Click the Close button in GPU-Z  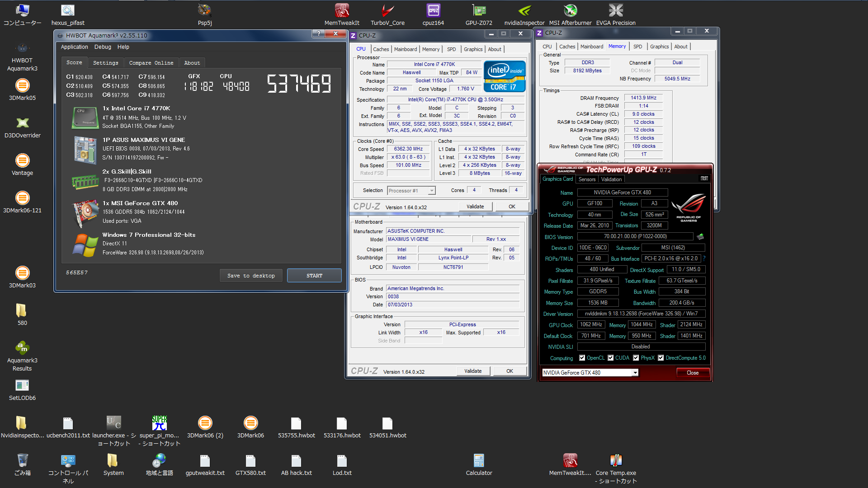pyautogui.click(x=693, y=373)
